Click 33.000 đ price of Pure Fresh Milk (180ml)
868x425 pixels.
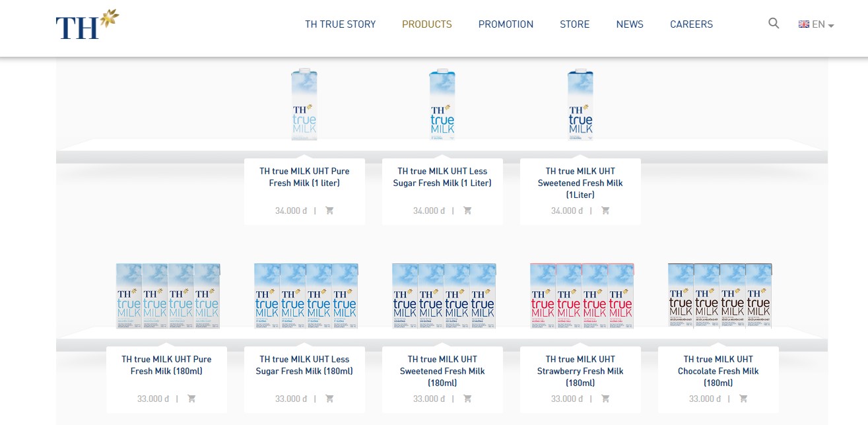[153, 399]
